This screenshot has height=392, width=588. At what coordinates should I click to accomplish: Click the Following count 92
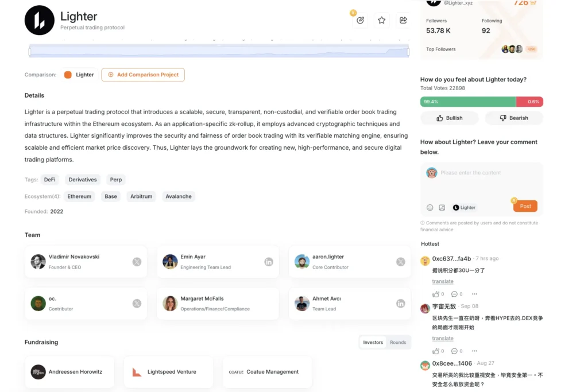tap(486, 31)
